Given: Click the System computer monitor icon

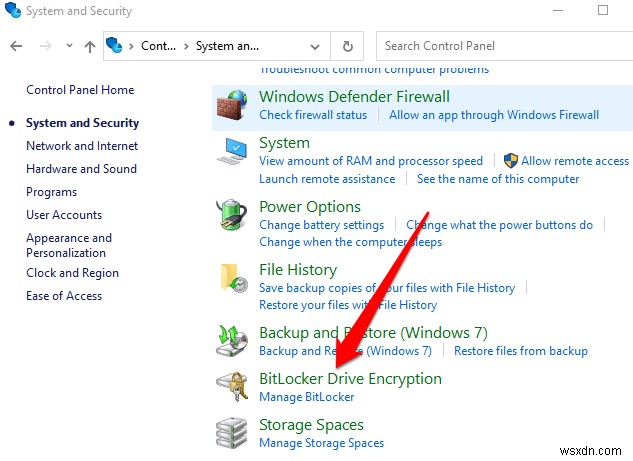Looking at the screenshot, I should click(232, 151).
